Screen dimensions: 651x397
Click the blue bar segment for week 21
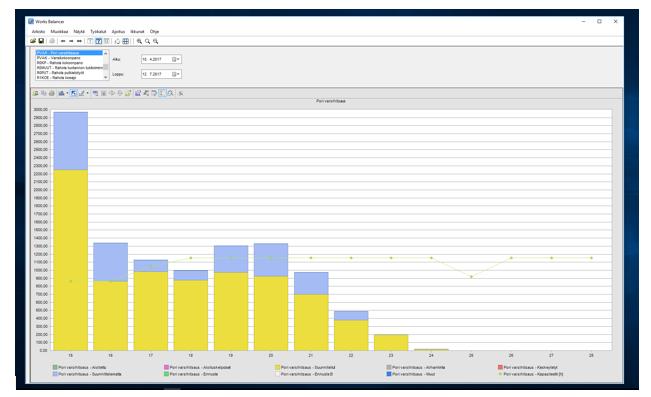(311, 283)
